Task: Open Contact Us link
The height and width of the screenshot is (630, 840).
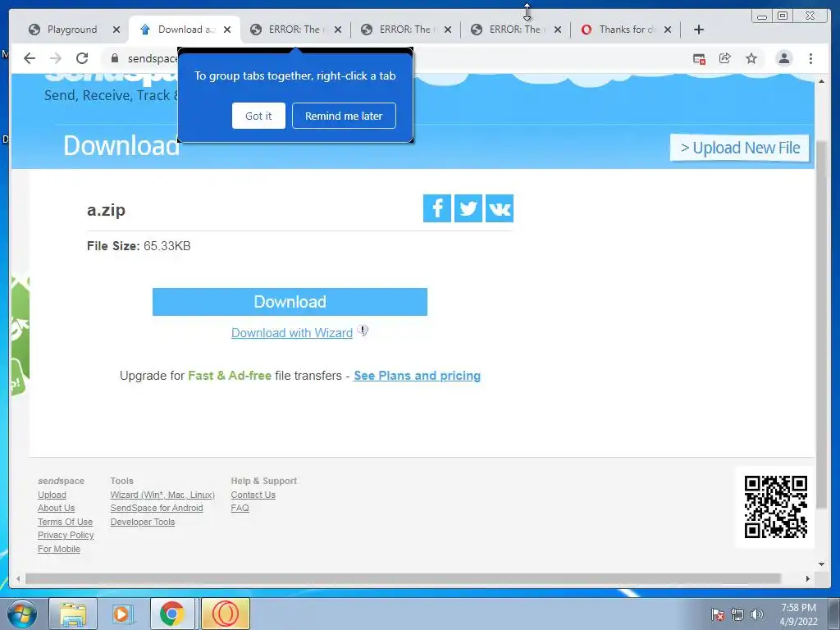Action: [x=253, y=495]
